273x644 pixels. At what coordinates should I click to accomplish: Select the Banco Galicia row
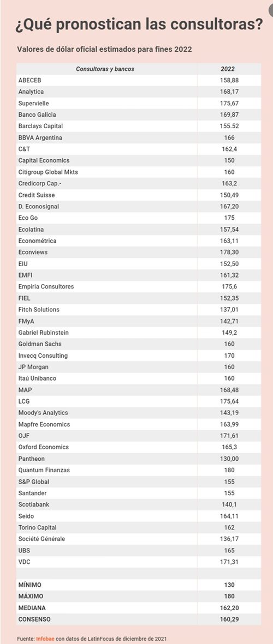coord(139,115)
